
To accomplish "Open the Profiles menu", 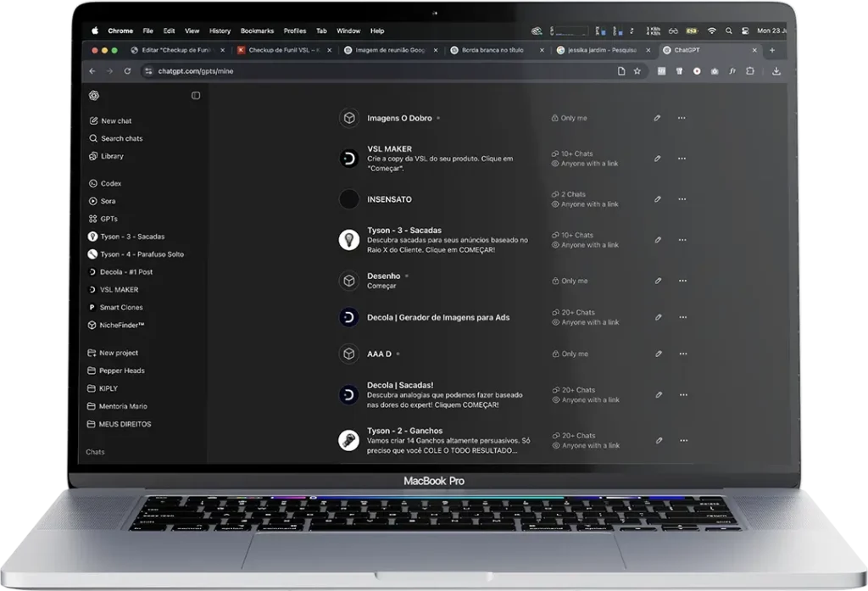I will tap(294, 31).
